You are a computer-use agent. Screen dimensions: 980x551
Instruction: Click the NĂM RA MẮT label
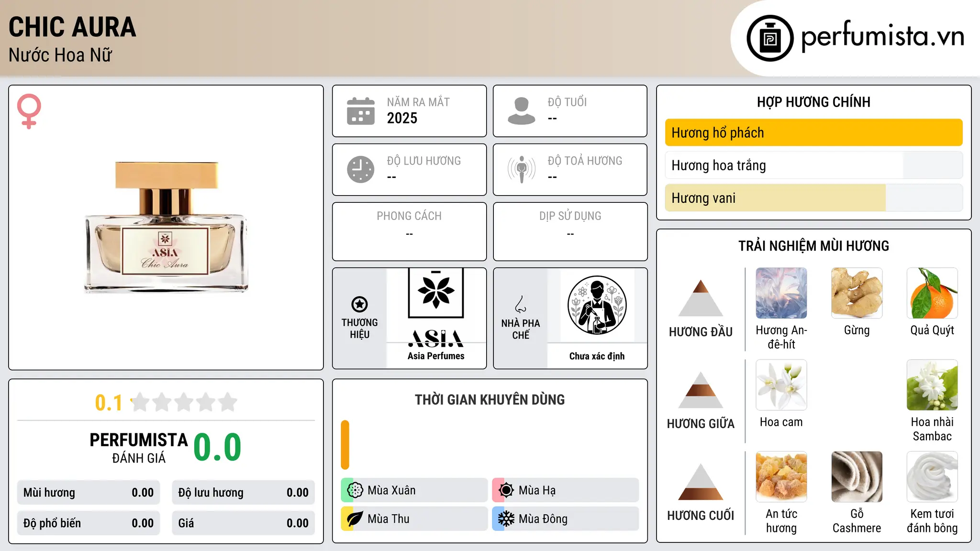pyautogui.click(x=418, y=102)
